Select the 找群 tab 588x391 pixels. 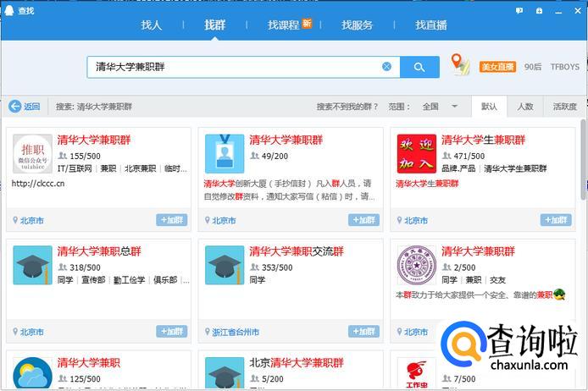[214, 25]
